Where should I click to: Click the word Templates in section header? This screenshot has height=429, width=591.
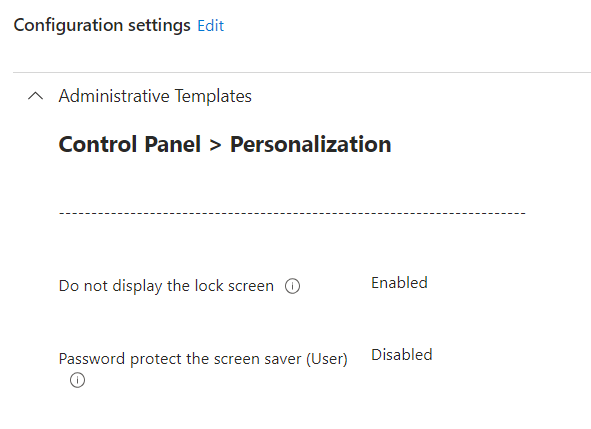pos(213,96)
